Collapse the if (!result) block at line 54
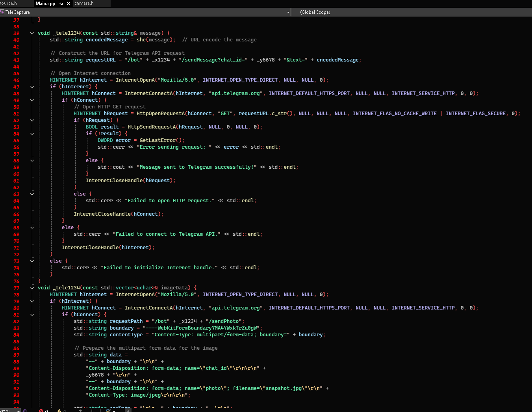Image resolution: width=532 pixels, height=412 pixels. pyautogui.click(x=32, y=134)
